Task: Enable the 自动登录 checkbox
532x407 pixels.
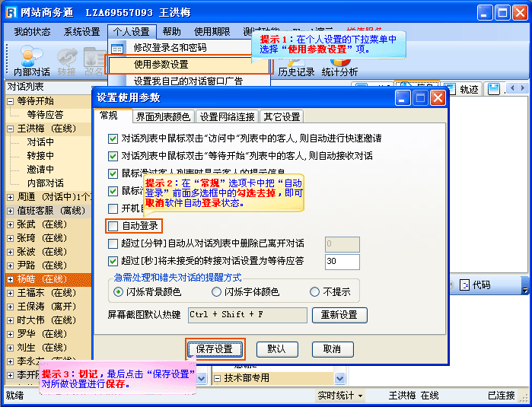Action: coord(113,226)
